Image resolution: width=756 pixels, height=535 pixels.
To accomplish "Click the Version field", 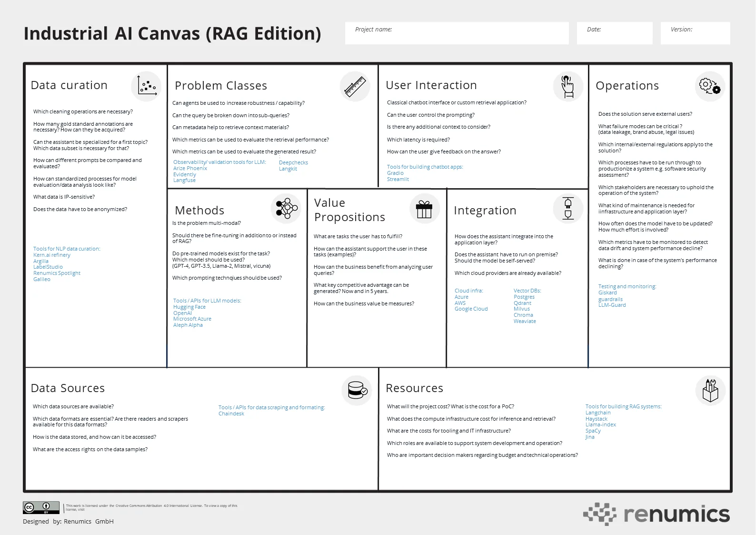I will [696, 33].
